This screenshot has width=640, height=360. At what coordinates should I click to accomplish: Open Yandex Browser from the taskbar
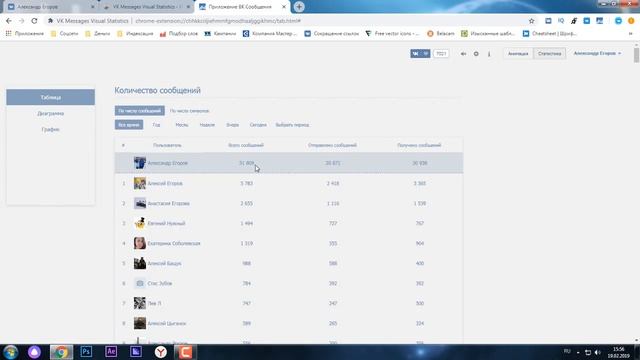coord(161,352)
